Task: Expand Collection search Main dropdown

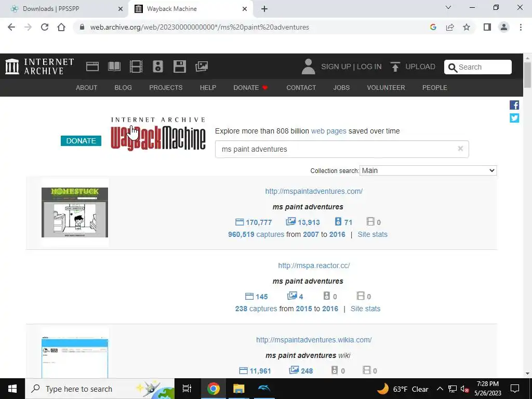Action: pyautogui.click(x=428, y=170)
